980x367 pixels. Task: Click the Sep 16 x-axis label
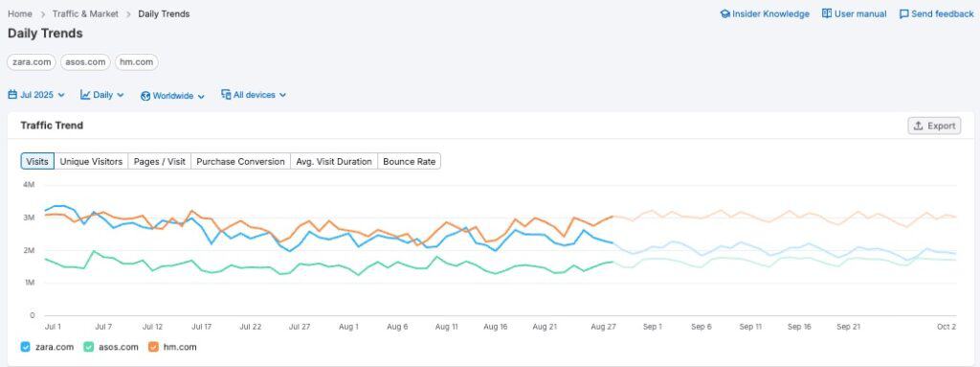click(799, 327)
